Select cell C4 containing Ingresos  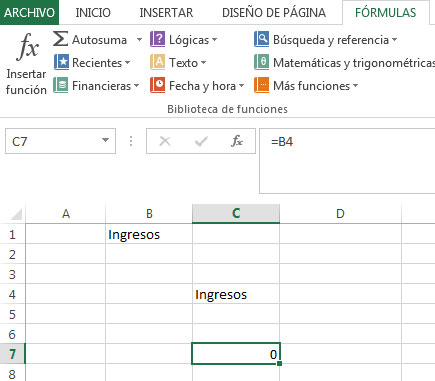click(236, 294)
